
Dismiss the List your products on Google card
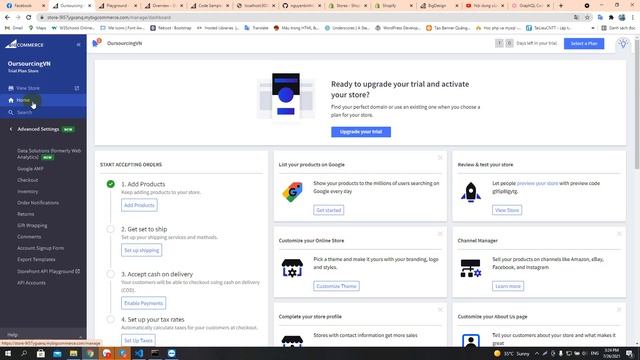pos(440,158)
